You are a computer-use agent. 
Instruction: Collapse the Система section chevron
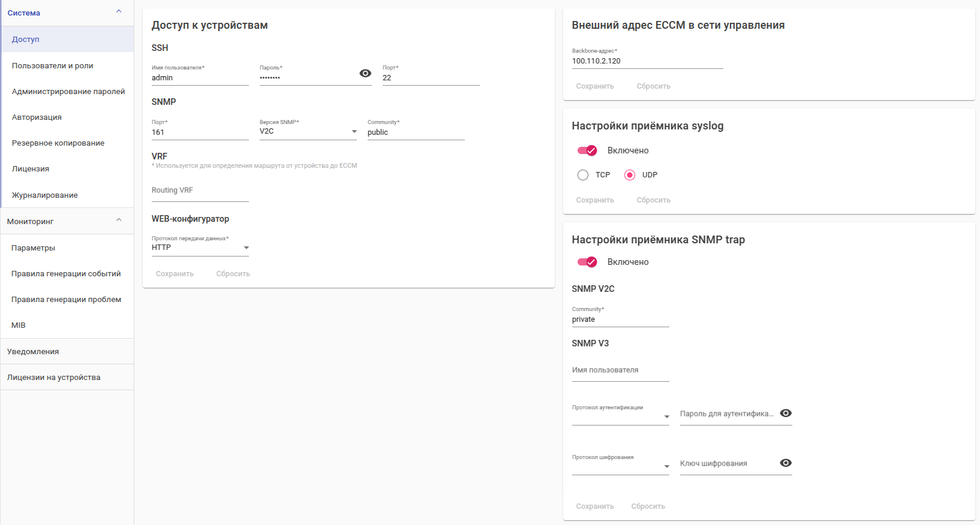pyautogui.click(x=119, y=11)
